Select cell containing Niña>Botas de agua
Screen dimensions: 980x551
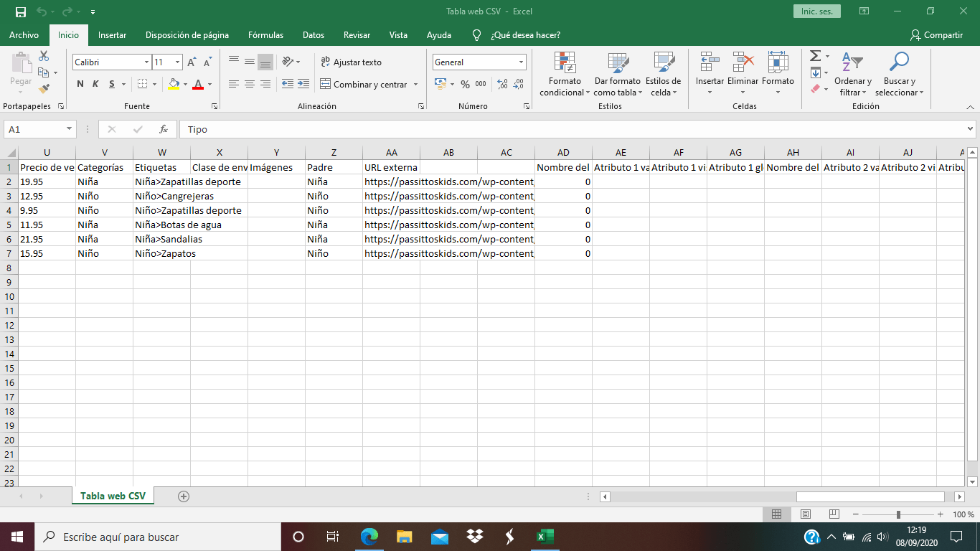(x=161, y=225)
